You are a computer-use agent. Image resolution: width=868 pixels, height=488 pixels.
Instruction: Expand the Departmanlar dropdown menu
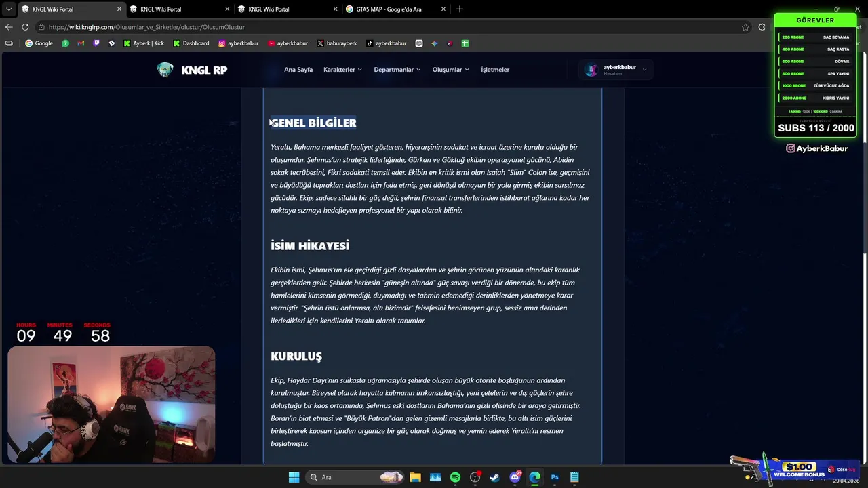pyautogui.click(x=397, y=70)
